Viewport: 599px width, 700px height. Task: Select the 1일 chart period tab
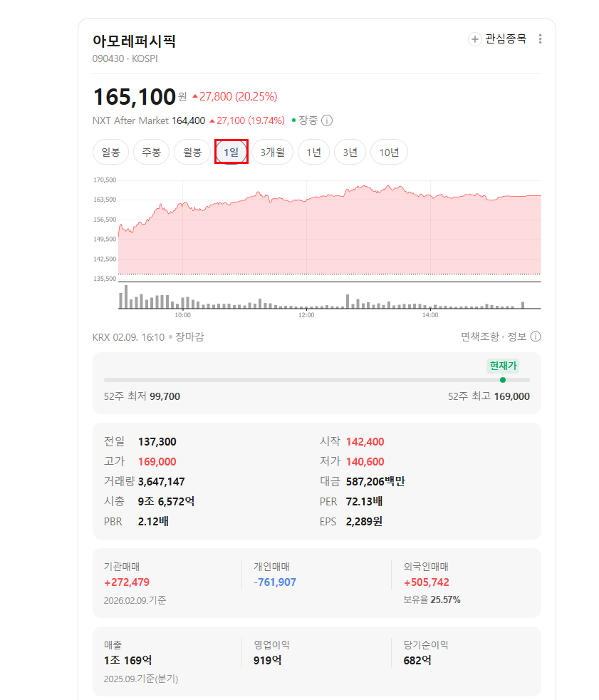pyautogui.click(x=231, y=153)
